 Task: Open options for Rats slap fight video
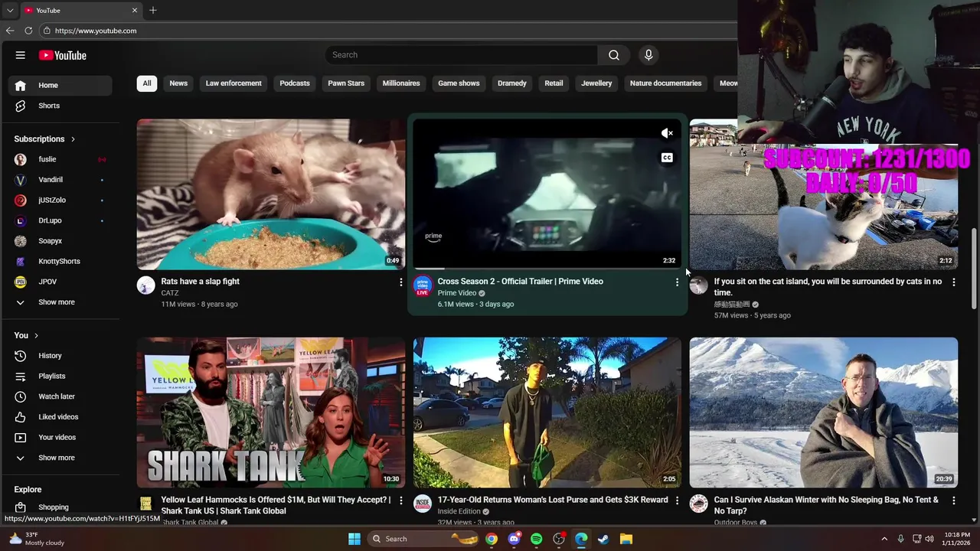pos(400,282)
